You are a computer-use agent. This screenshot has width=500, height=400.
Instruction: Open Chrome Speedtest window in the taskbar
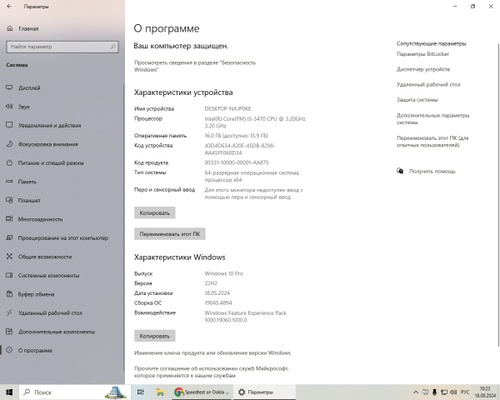(x=202, y=392)
